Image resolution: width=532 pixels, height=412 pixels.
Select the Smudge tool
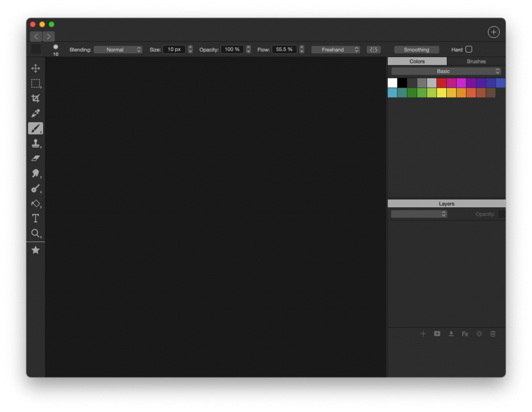pyautogui.click(x=36, y=174)
